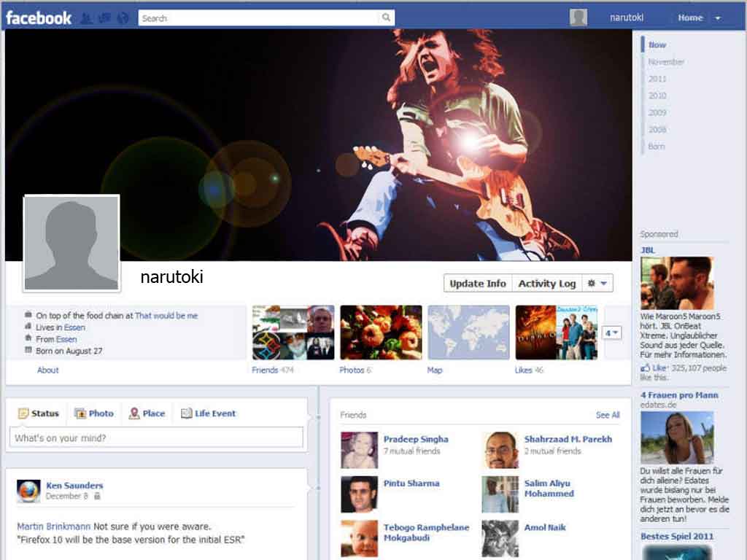747x560 pixels.
Task: Open the Map thumbnail
Action: pos(468,332)
